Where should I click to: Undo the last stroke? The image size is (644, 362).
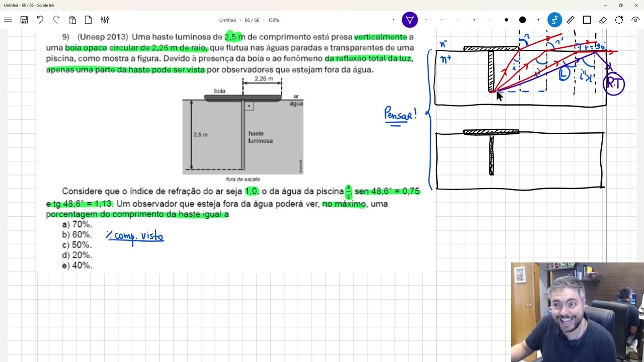coord(40,20)
